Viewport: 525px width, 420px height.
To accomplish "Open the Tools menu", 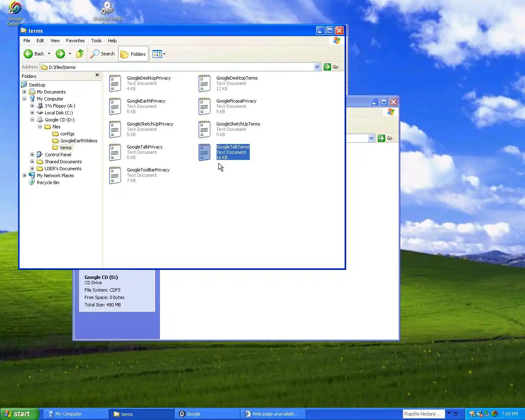I will point(96,41).
